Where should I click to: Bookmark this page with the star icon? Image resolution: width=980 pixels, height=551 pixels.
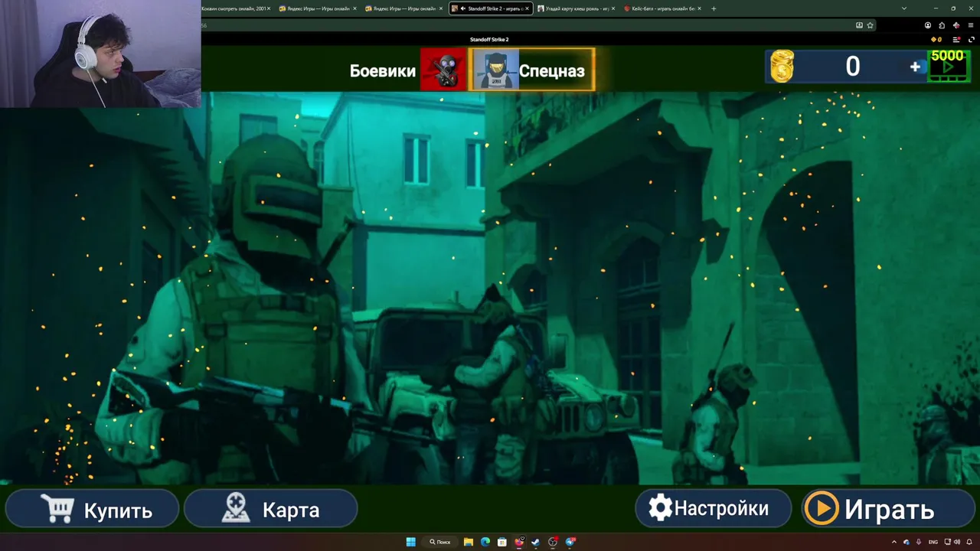tap(870, 25)
